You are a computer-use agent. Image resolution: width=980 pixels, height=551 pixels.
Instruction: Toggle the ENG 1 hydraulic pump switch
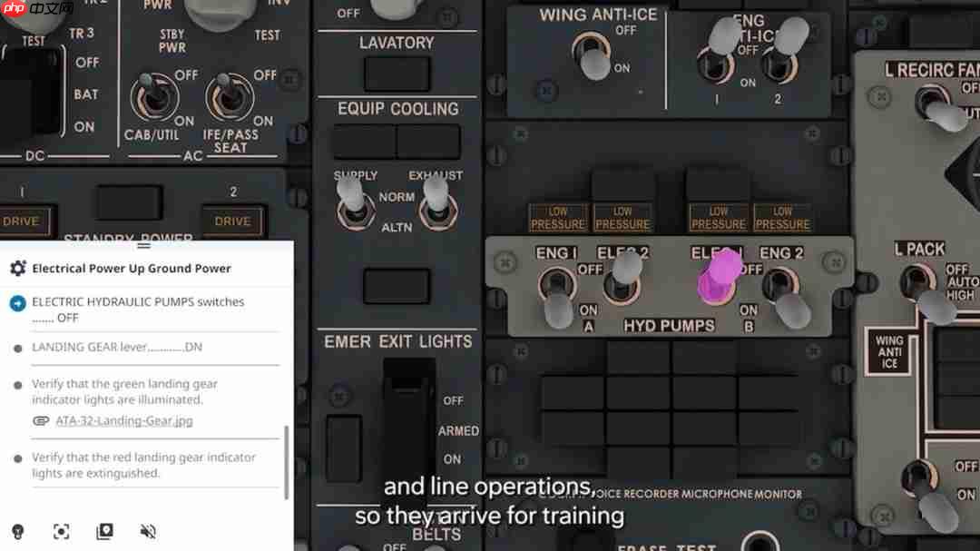point(556,295)
